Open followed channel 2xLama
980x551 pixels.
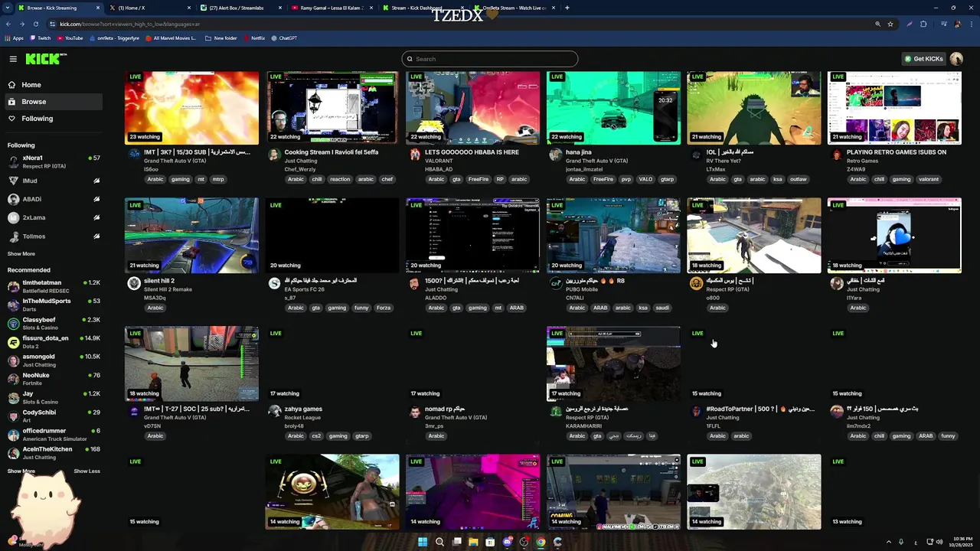click(x=54, y=217)
